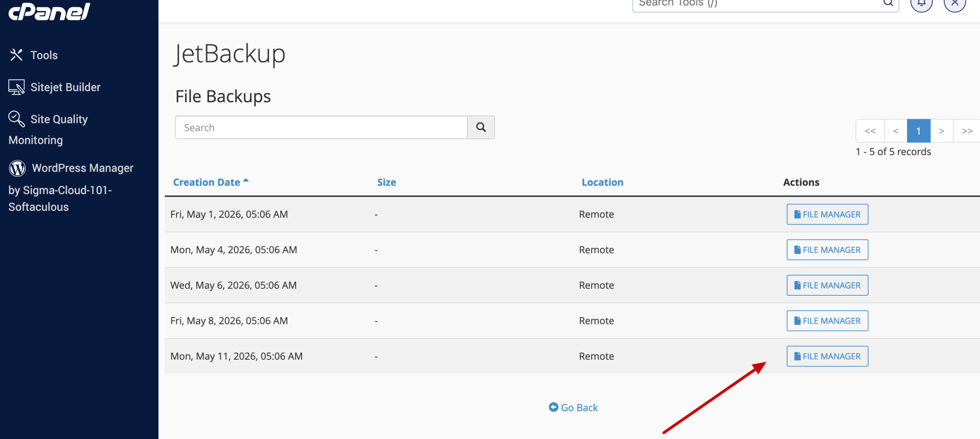Open File Manager for May 8 backup
The image size is (980, 439).
(x=827, y=321)
